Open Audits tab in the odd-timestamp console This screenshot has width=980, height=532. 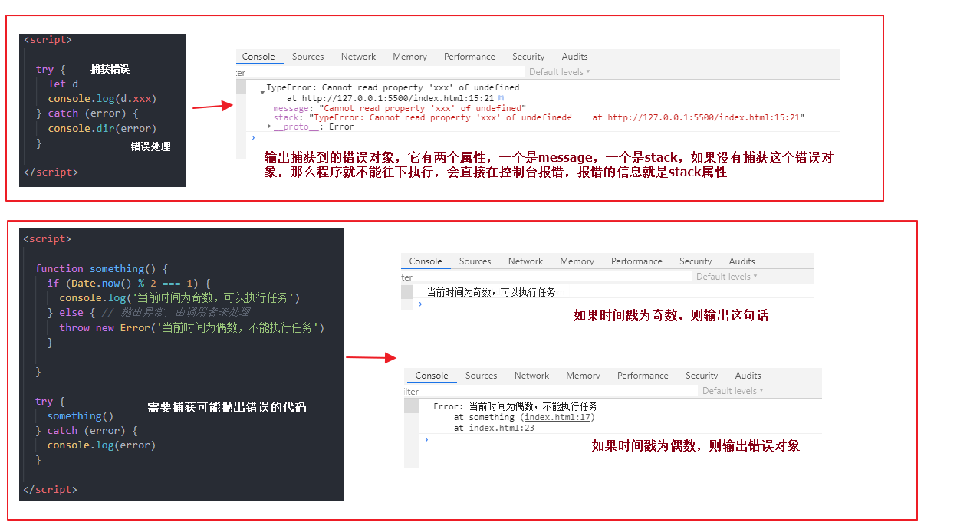(742, 261)
